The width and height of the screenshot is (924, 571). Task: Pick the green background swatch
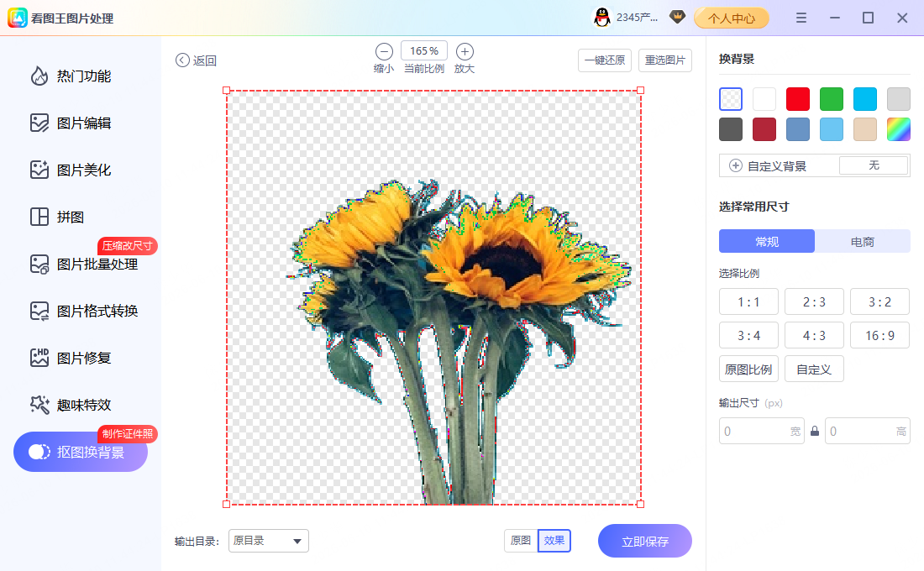(x=832, y=99)
